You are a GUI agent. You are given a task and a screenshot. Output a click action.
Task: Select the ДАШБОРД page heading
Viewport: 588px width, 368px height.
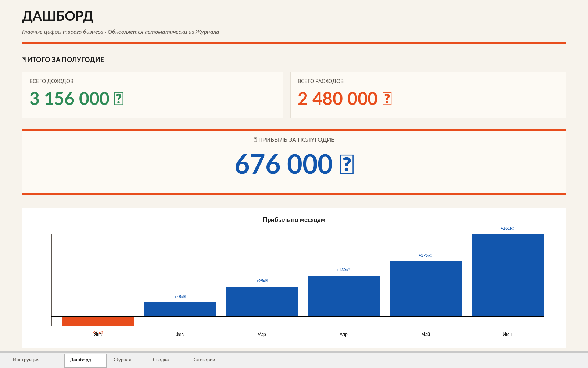pos(58,16)
